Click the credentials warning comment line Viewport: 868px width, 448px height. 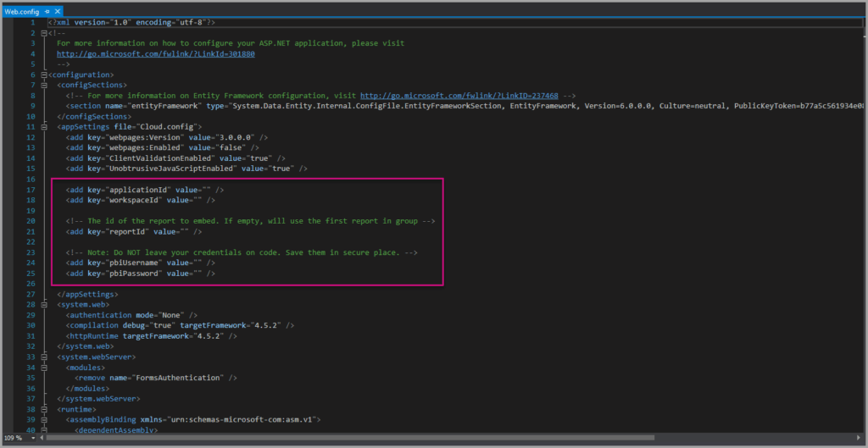click(x=242, y=252)
